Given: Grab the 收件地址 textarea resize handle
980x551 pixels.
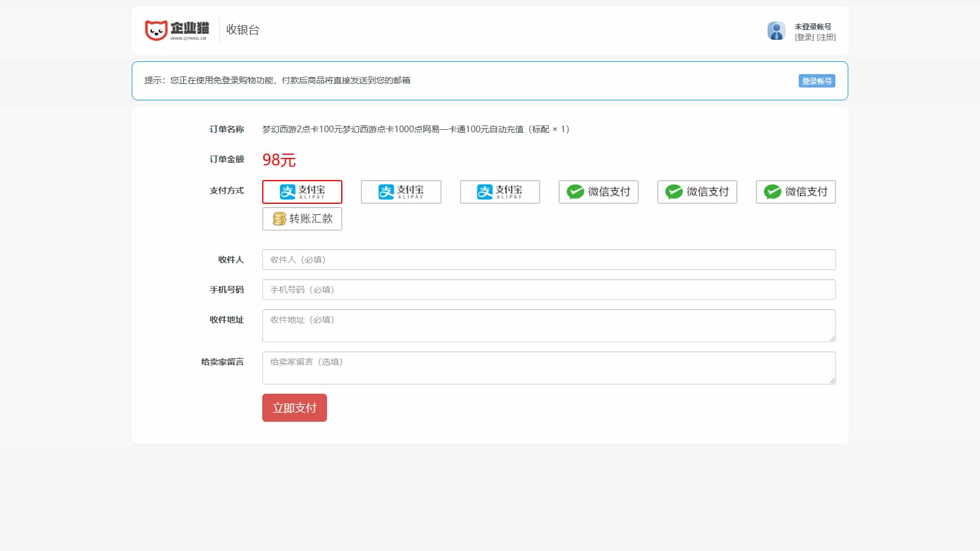Looking at the screenshot, I should [x=832, y=339].
